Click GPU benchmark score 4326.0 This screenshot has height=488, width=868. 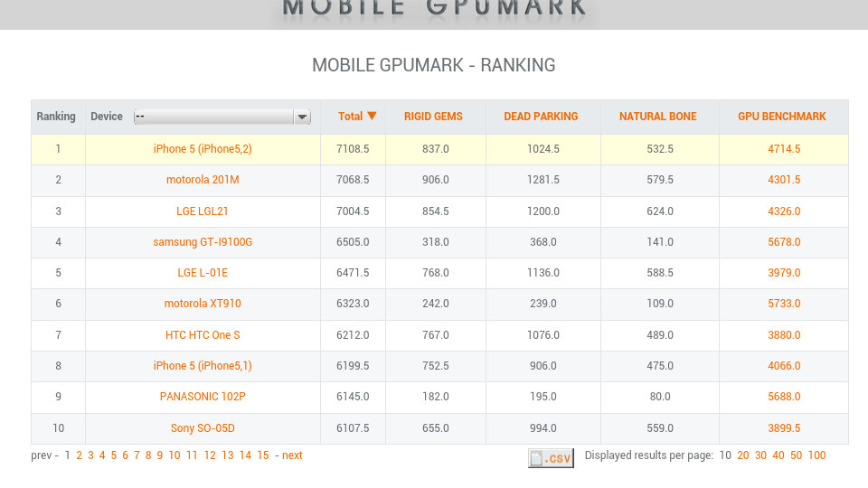coord(784,211)
